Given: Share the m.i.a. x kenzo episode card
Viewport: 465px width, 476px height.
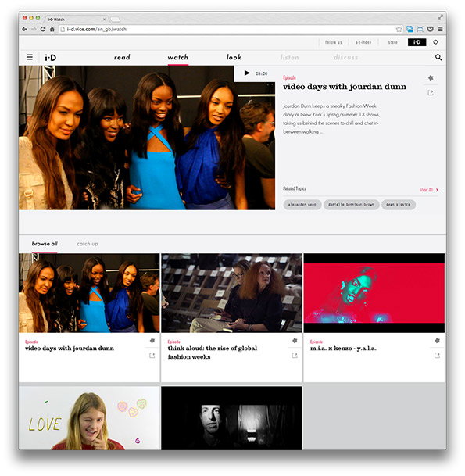Looking at the screenshot, I should pos(437,355).
